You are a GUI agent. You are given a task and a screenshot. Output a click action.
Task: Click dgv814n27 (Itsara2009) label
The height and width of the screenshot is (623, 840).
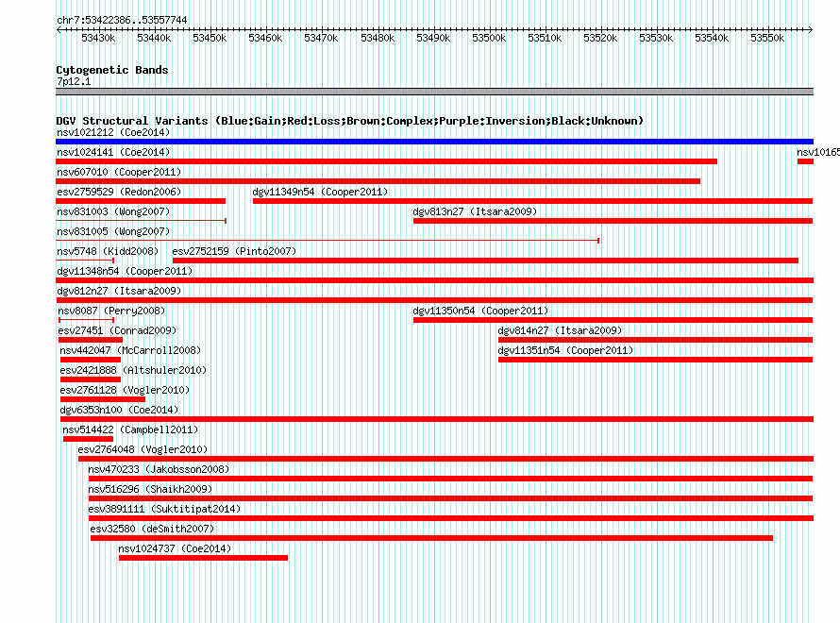click(560, 330)
